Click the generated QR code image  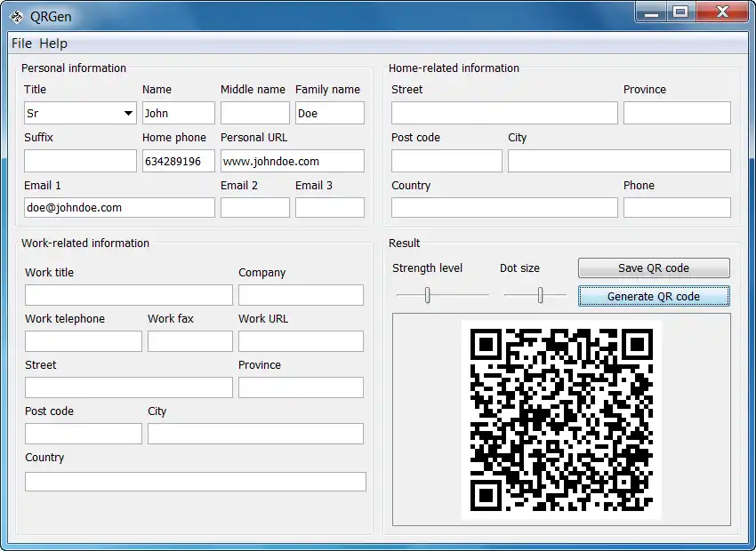coord(561,420)
